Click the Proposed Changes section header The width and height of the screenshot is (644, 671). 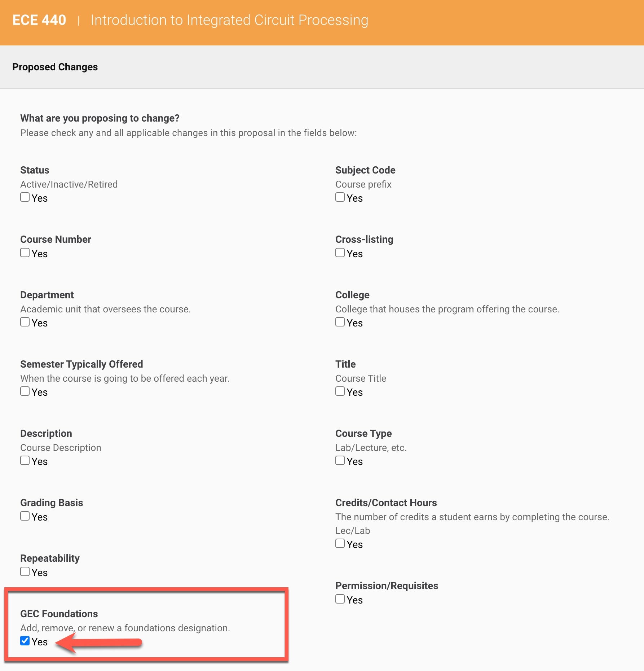tap(55, 67)
